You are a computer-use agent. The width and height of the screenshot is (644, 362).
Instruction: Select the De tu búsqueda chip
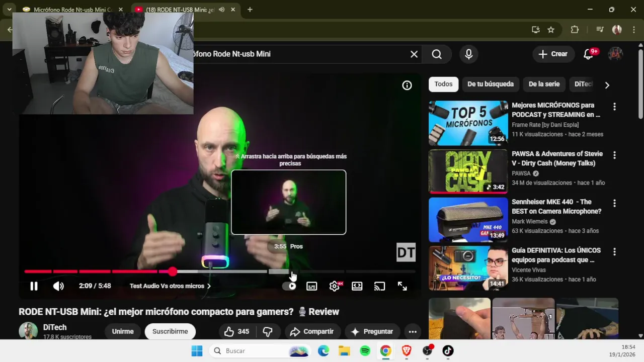[491, 84]
